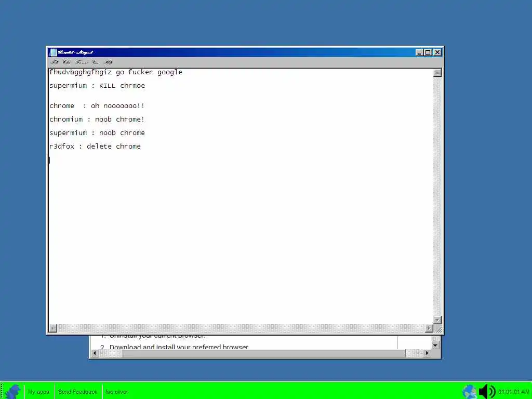Click the background window's scroll down arrow
Screen dimensions: 532x399
[436, 345]
